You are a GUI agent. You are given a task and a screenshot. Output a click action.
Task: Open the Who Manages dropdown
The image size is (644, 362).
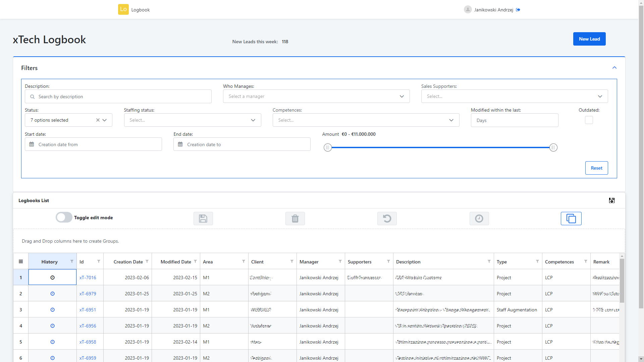point(316,96)
